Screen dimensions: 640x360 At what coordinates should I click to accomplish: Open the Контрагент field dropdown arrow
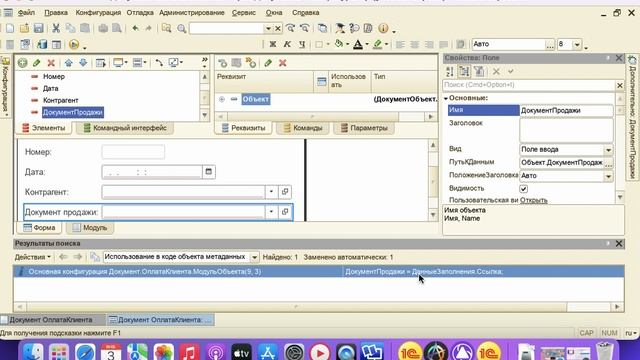click(271, 191)
